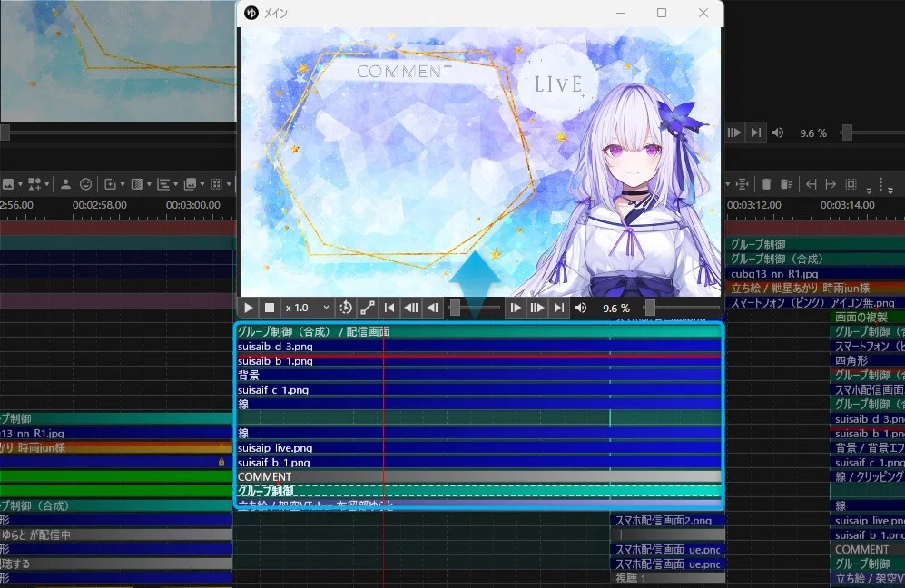Image resolution: width=905 pixels, height=588 pixels.
Task: Toggle the lock icon on the left timeline layer
Action: (x=221, y=462)
